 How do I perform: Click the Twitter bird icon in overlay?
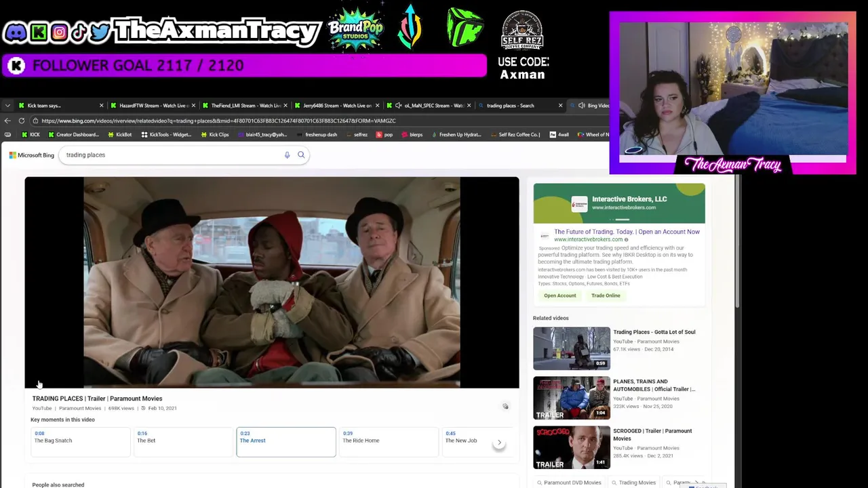[100, 32]
